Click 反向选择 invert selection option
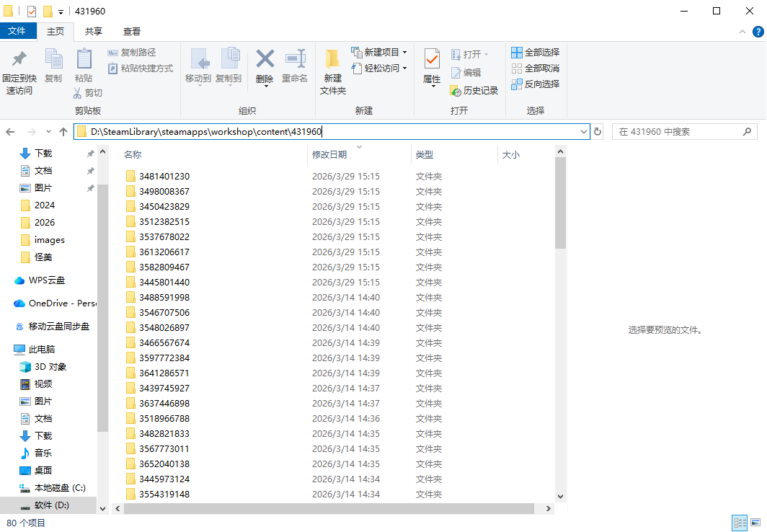Screen dimensions: 767x532 coord(536,84)
